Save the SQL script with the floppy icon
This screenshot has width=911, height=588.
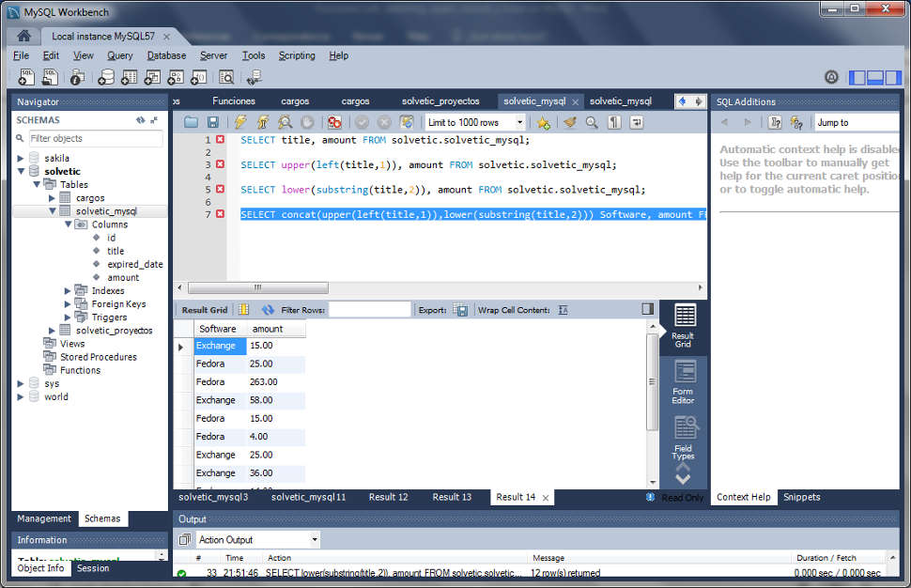[x=212, y=122]
